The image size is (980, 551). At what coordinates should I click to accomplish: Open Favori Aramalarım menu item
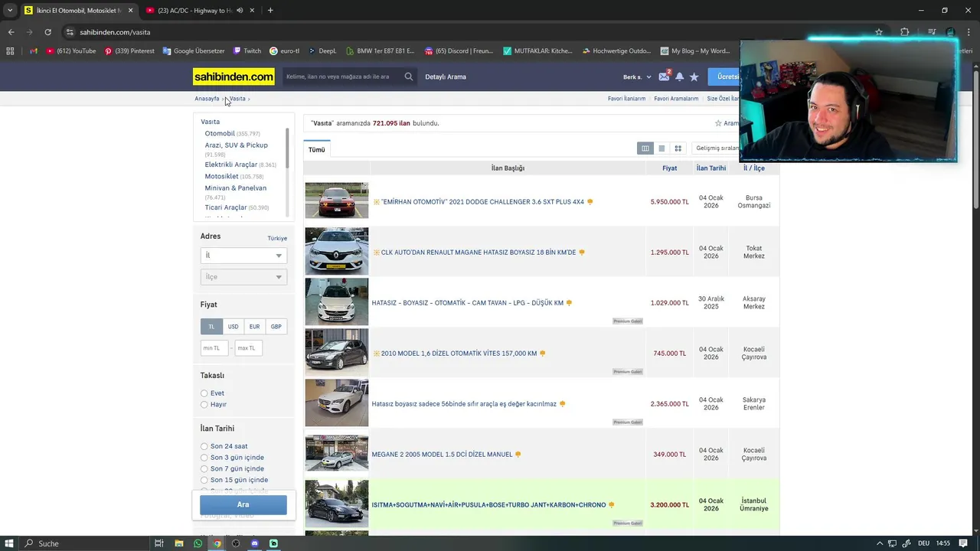676,99
